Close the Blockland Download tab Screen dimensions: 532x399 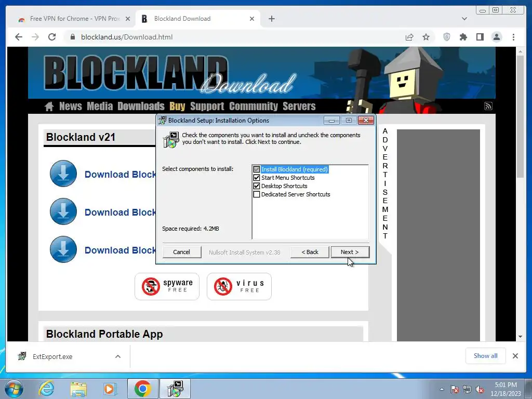coord(252,19)
